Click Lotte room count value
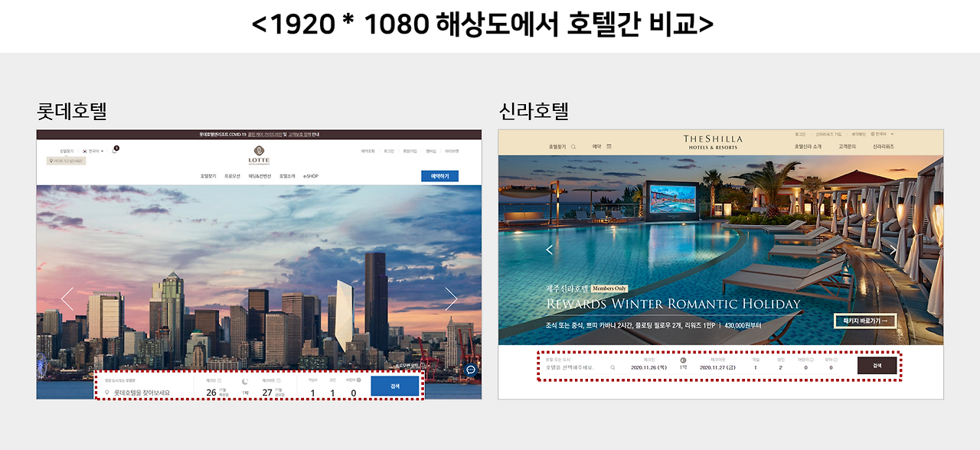 coord(312,393)
